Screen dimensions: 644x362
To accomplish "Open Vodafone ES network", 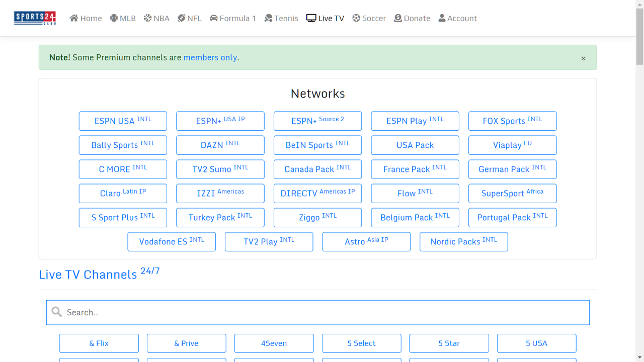I will coord(172,242).
